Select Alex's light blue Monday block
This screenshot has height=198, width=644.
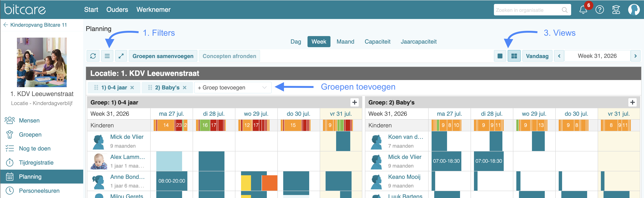click(169, 161)
